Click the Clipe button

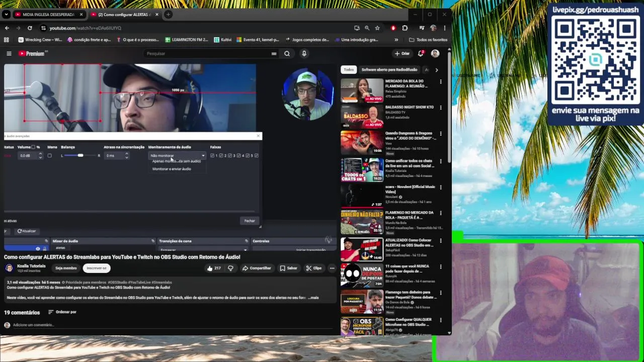(313, 268)
